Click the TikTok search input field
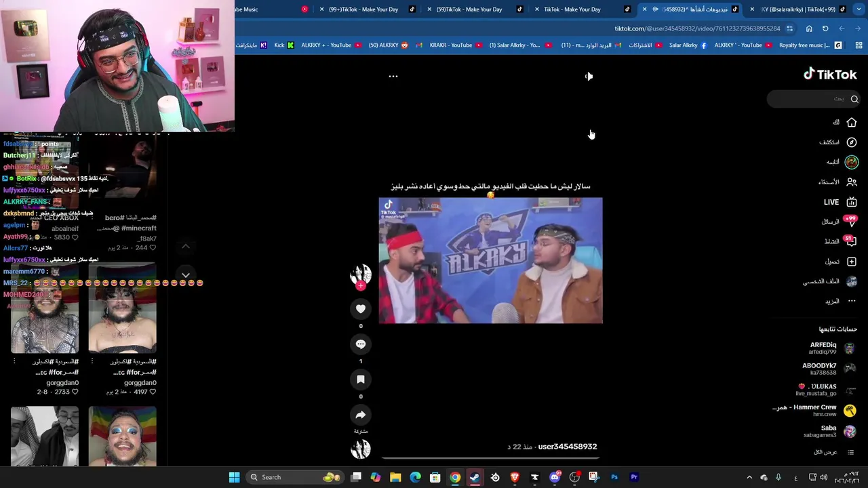This screenshot has width=868, height=488. pos(814,99)
